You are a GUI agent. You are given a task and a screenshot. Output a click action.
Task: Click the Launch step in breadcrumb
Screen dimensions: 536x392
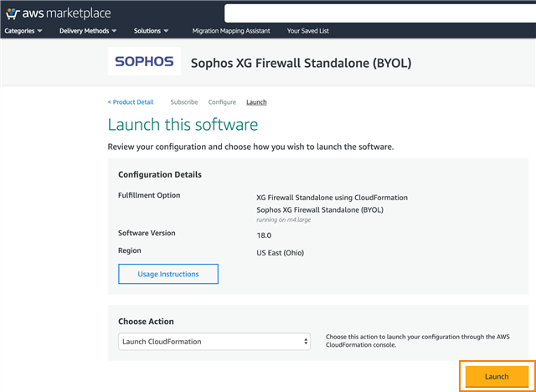point(256,102)
